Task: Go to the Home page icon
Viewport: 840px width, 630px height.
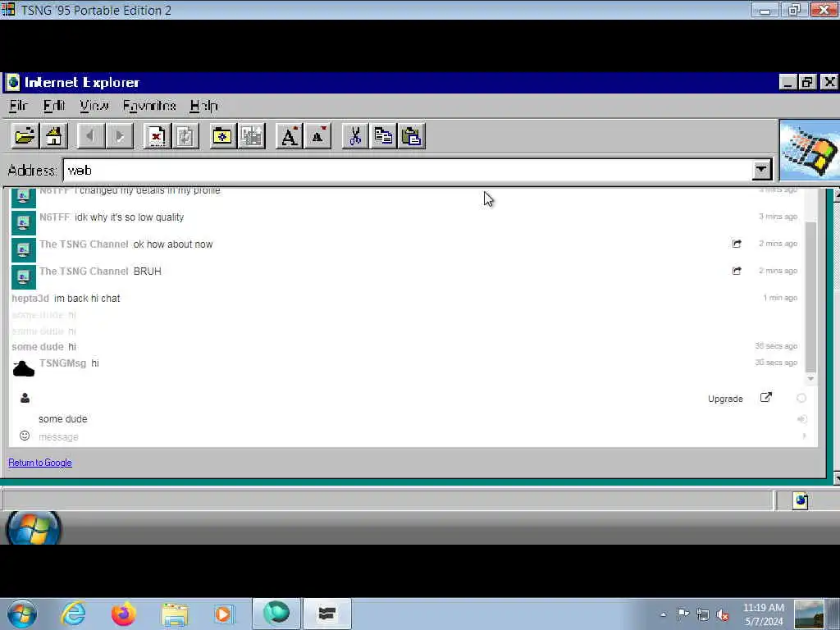Action: click(53, 136)
